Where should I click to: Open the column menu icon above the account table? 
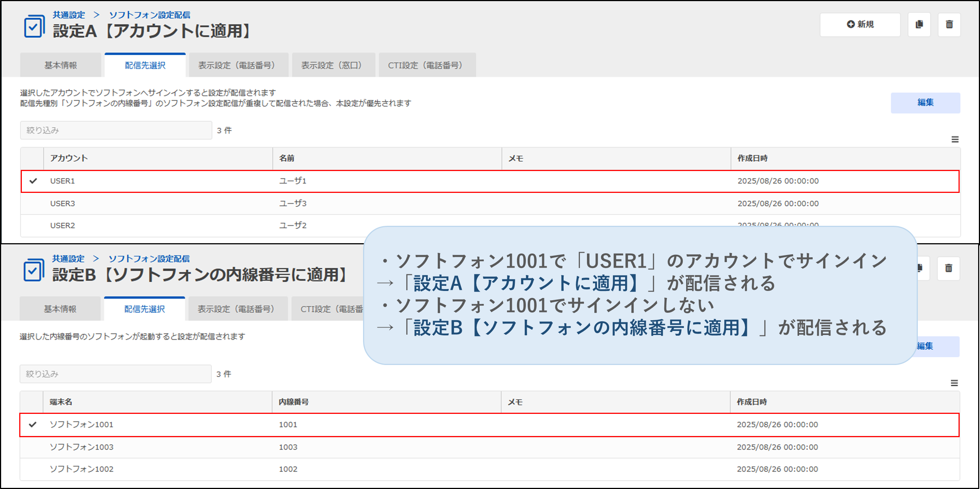pos(954,140)
